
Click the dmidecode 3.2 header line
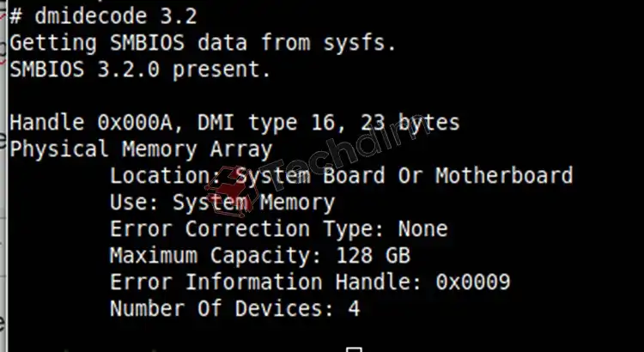[x=104, y=17]
